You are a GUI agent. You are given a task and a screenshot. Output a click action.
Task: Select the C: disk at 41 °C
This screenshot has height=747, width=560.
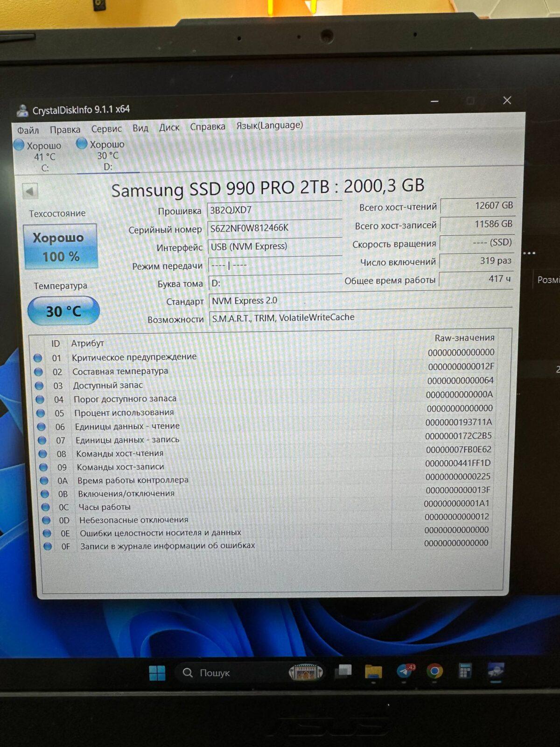point(39,156)
